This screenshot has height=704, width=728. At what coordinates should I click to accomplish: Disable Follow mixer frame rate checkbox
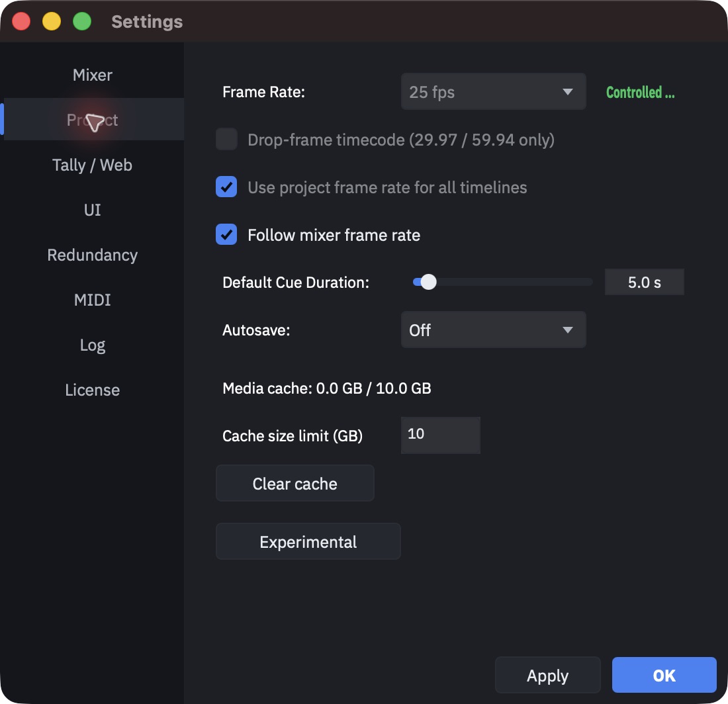click(226, 235)
